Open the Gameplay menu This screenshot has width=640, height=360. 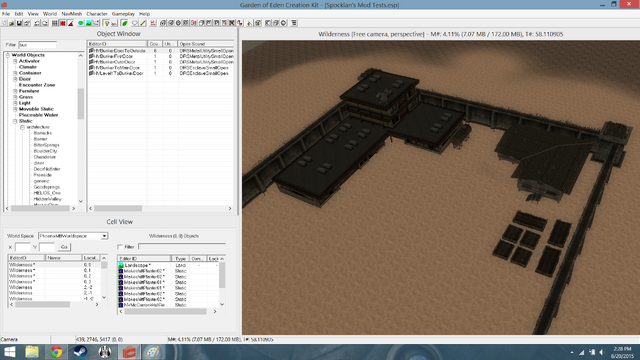pos(123,14)
